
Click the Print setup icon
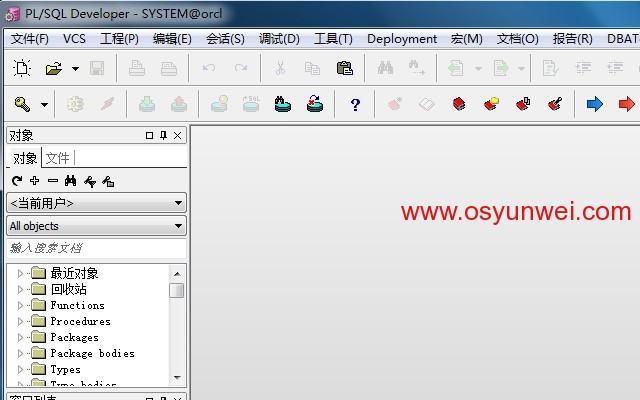point(169,68)
